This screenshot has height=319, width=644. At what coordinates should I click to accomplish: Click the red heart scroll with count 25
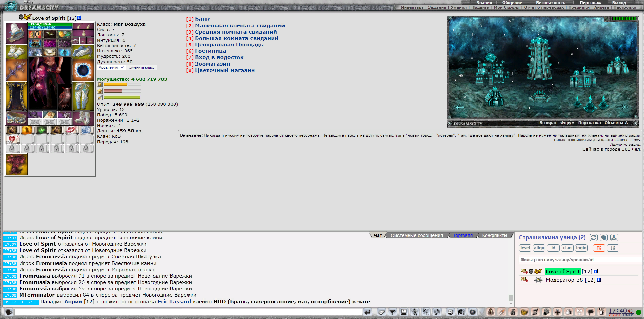point(13,139)
